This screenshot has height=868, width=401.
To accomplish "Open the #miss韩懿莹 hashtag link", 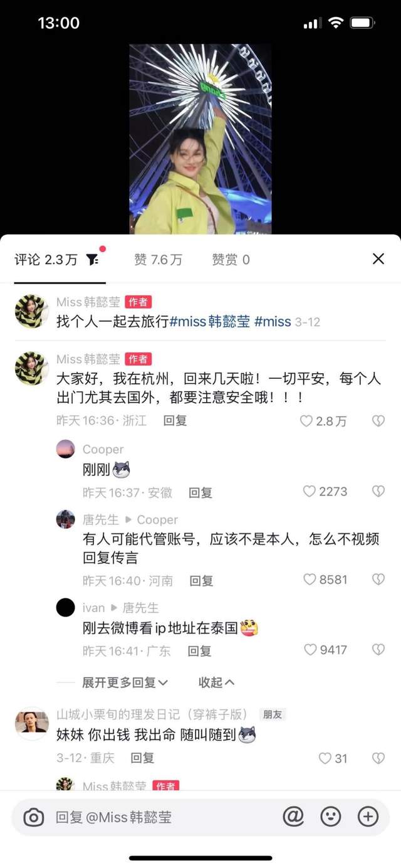I will point(210,322).
